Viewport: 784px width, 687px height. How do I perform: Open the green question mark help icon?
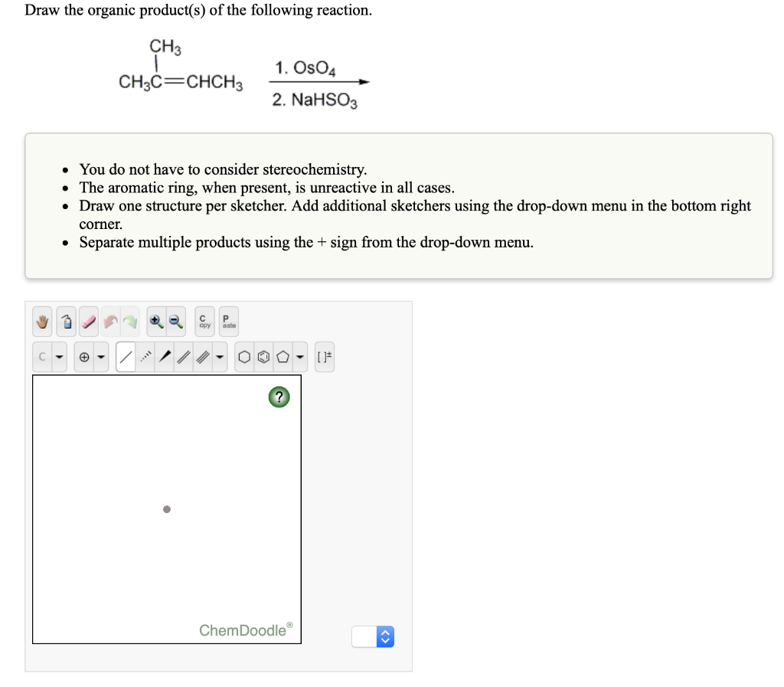coord(279,397)
